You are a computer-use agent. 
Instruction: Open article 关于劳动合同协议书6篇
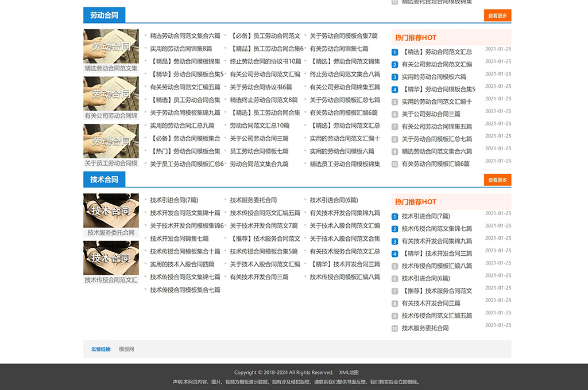click(x=261, y=87)
